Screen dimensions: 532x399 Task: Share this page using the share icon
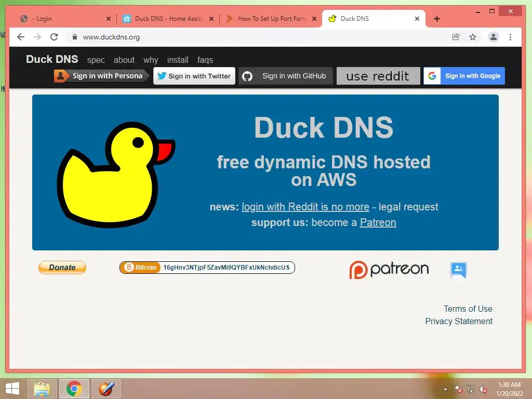456,37
